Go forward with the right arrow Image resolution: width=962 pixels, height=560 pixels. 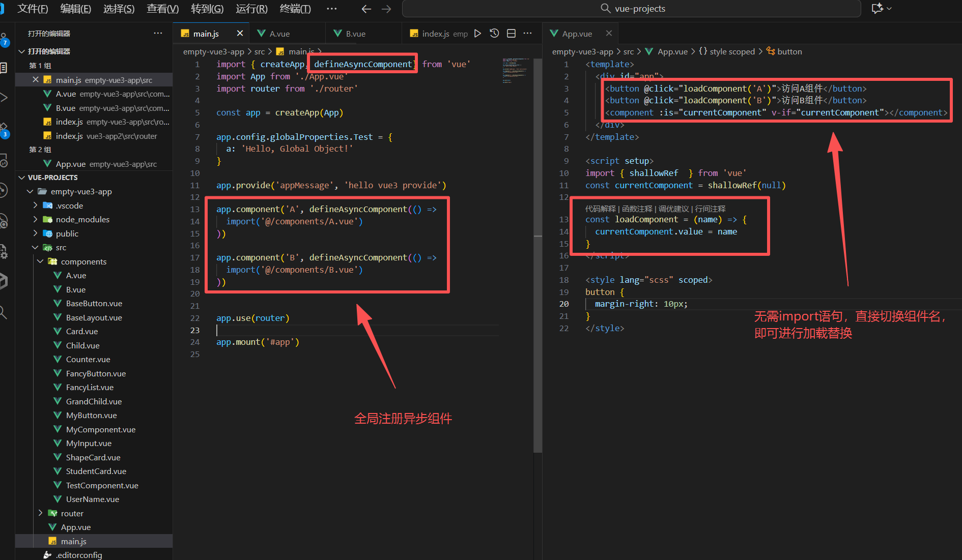coord(386,9)
